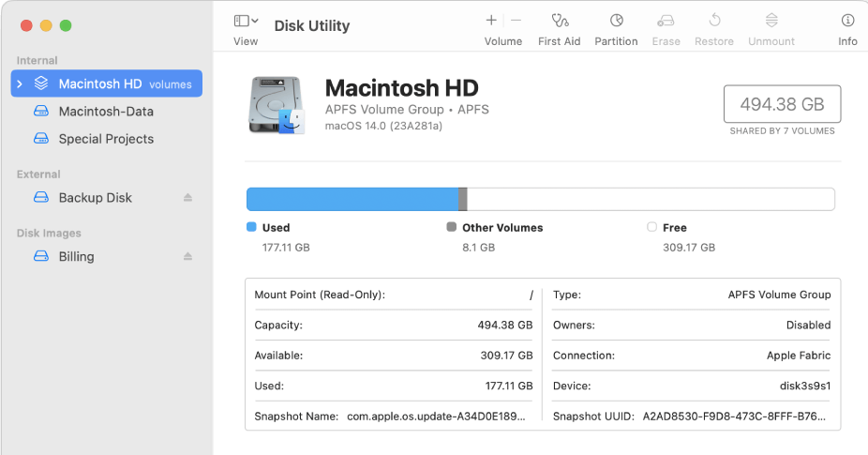
Task: Click the Erase toolbar icon
Action: [666, 21]
